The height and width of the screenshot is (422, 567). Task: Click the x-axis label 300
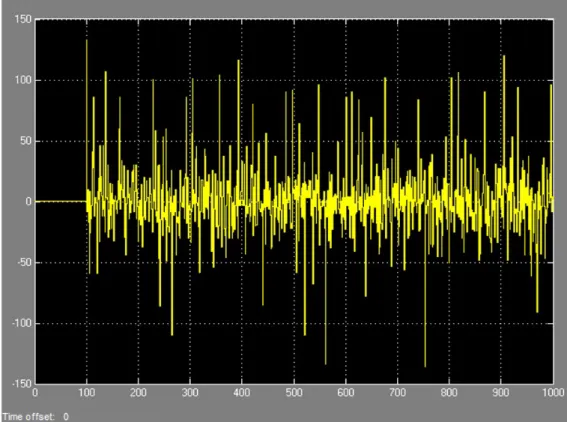pyautogui.click(x=190, y=393)
